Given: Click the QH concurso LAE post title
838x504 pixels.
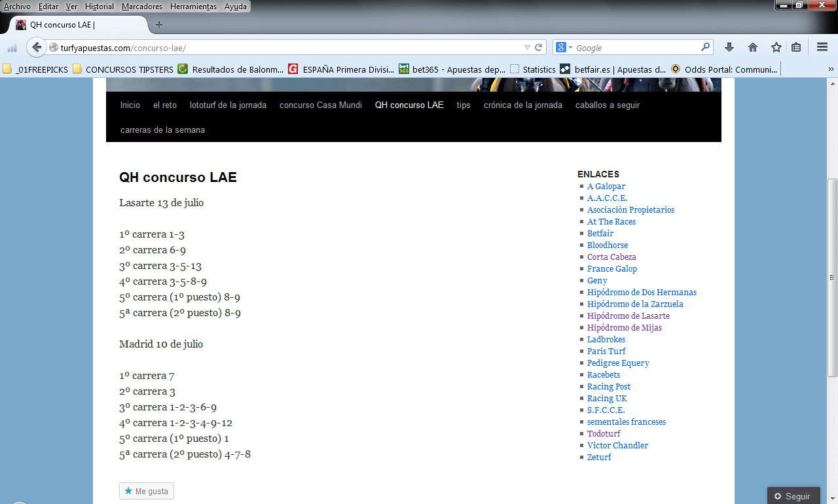Looking at the screenshot, I should point(178,177).
